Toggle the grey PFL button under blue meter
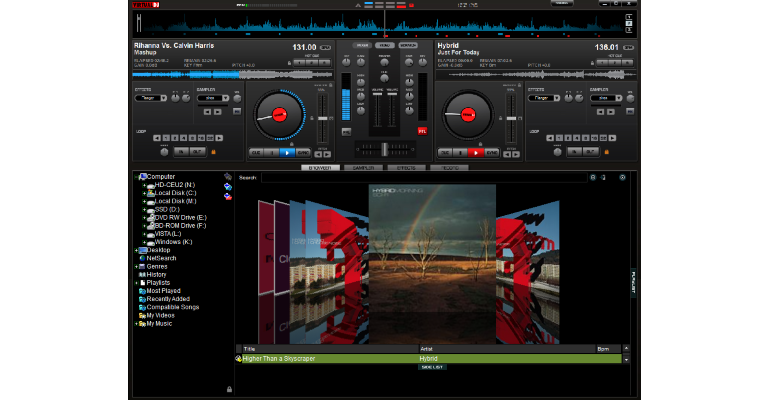The width and height of the screenshot is (770, 400). click(346, 132)
